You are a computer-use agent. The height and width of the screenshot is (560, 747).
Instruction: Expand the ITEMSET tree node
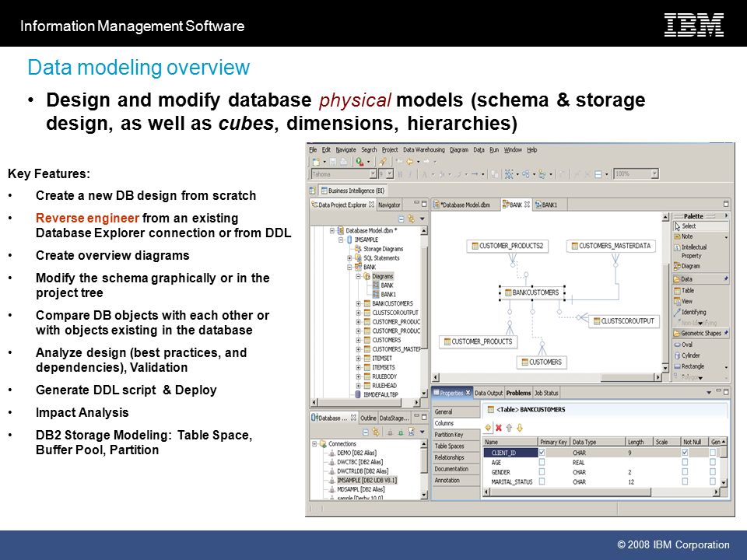point(359,358)
